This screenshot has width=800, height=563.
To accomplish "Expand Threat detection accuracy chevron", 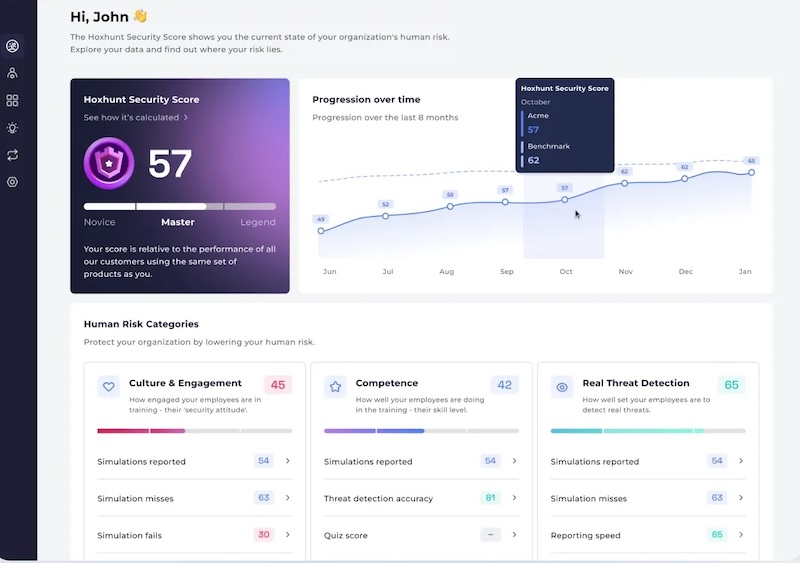I will (x=514, y=498).
